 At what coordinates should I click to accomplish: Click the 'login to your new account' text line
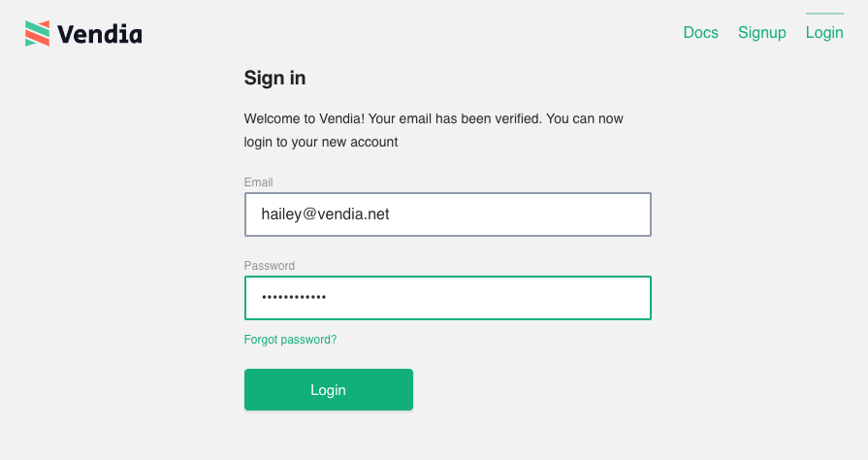click(320, 142)
